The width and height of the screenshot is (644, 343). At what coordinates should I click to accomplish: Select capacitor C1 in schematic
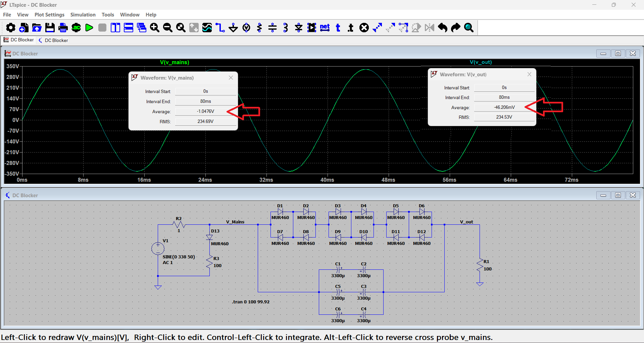click(x=338, y=269)
